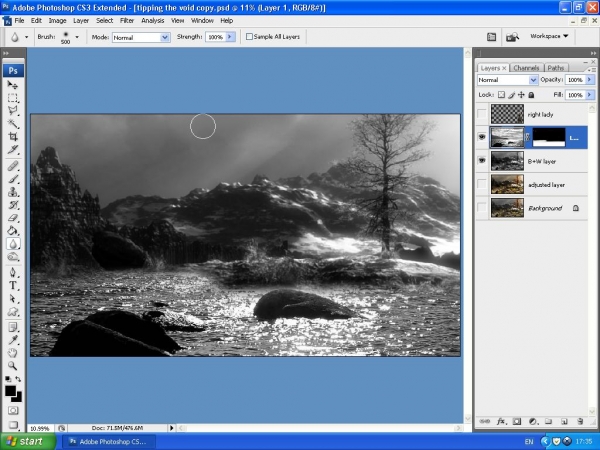Select the Hand tool

tap(13, 353)
